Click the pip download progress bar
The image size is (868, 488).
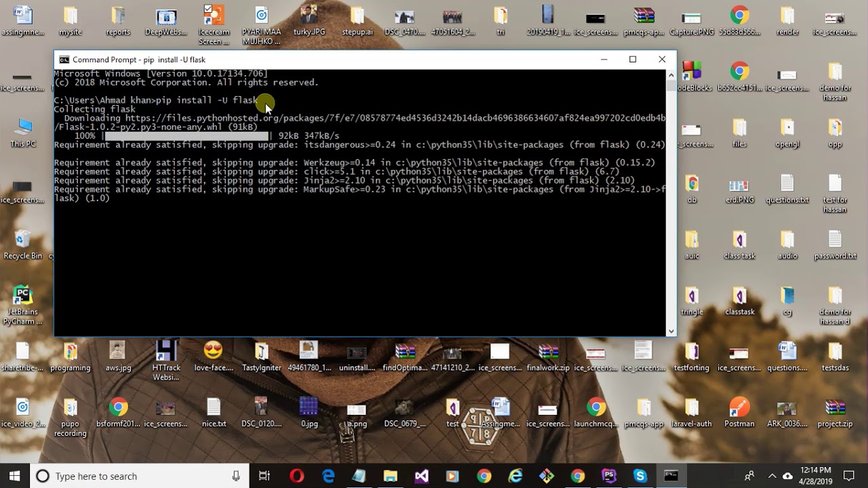click(x=187, y=136)
